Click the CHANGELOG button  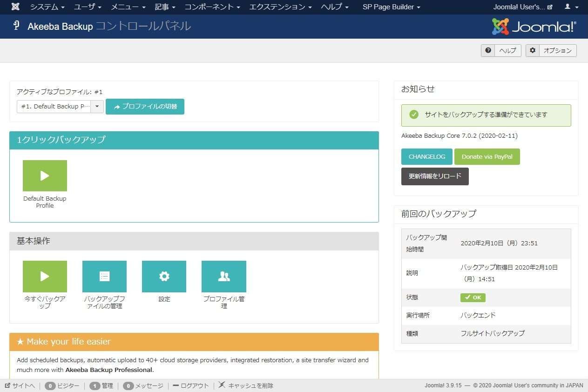(426, 156)
